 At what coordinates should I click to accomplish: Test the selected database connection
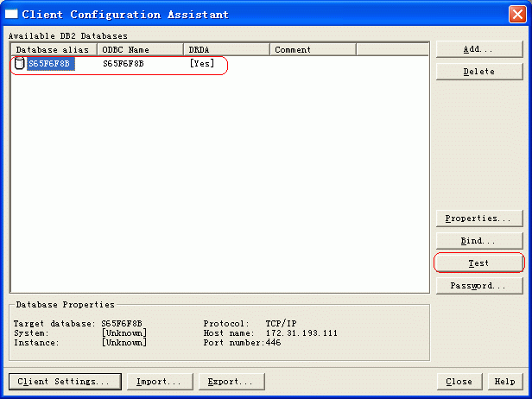point(478,263)
